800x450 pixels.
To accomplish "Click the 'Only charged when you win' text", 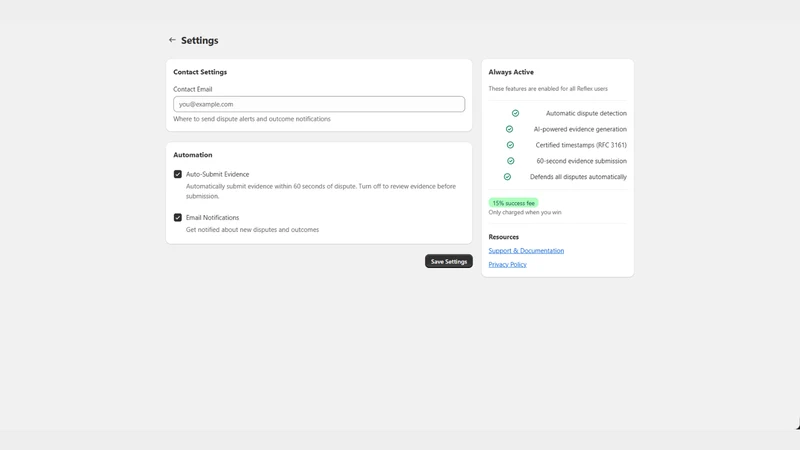I will coord(524,212).
